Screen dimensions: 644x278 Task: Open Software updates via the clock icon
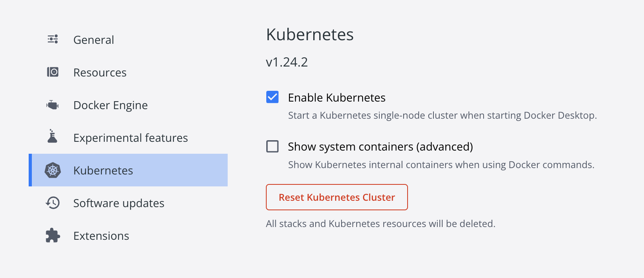tap(52, 203)
